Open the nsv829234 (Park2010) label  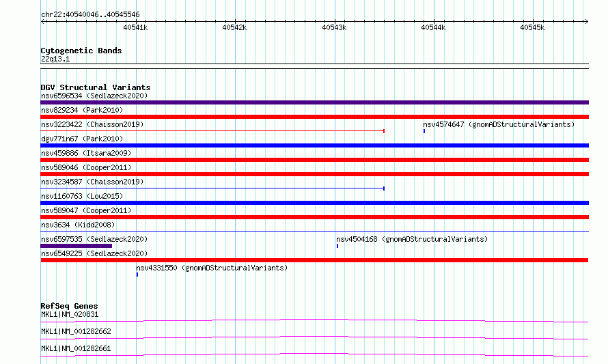point(82,110)
